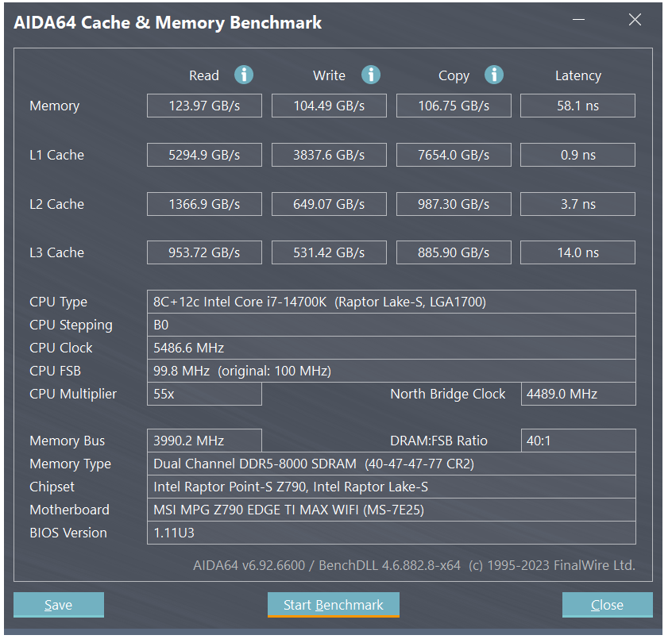Viewport: 672px width, 639px height.
Task: Minimize the AIDA64 benchmark window
Action: click(578, 20)
